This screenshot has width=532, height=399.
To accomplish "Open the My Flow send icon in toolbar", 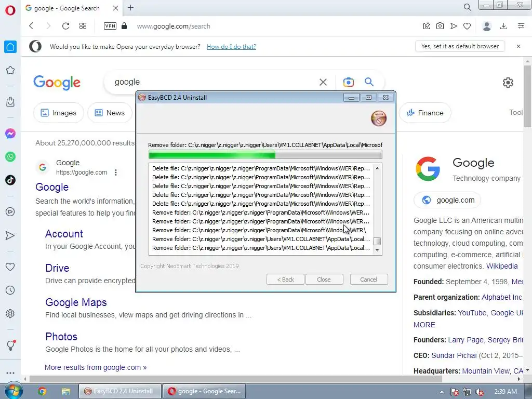I will point(454,26).
